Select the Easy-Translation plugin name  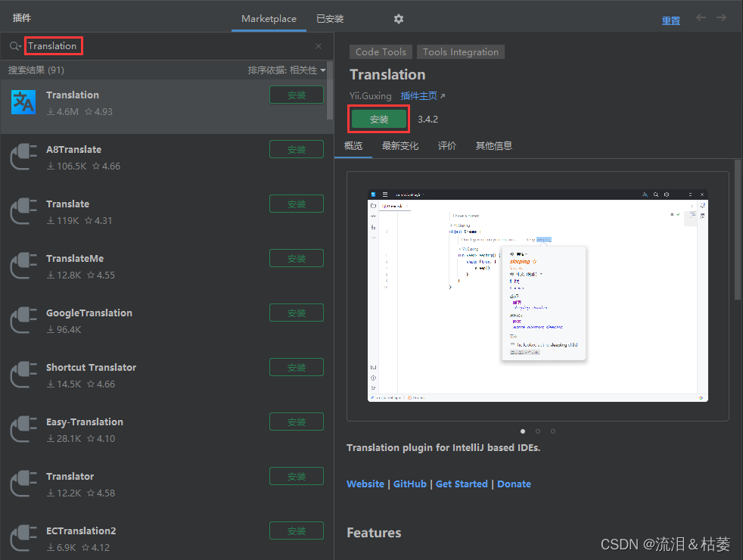coord(84,422)
